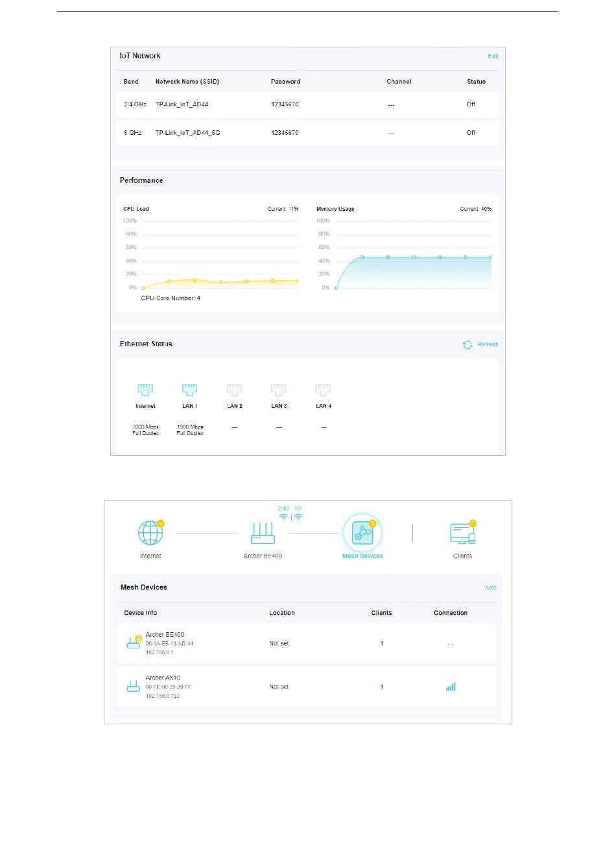The image size is (616, 841).
Task: Click the Internet globe icon
Action: [150, 533]
